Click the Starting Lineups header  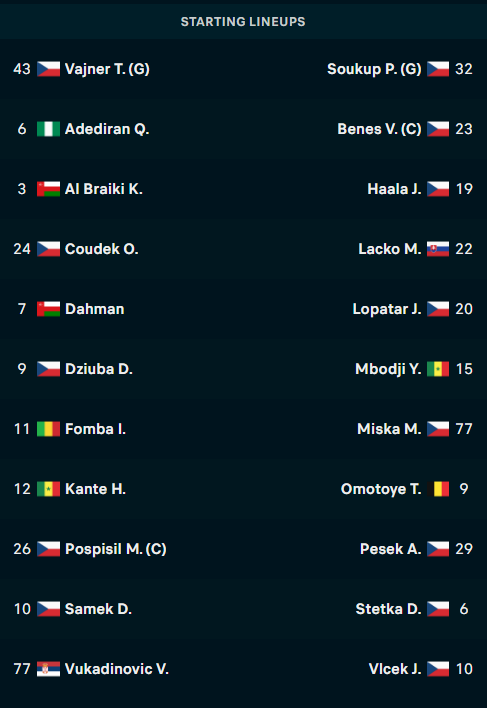(243, 22)
